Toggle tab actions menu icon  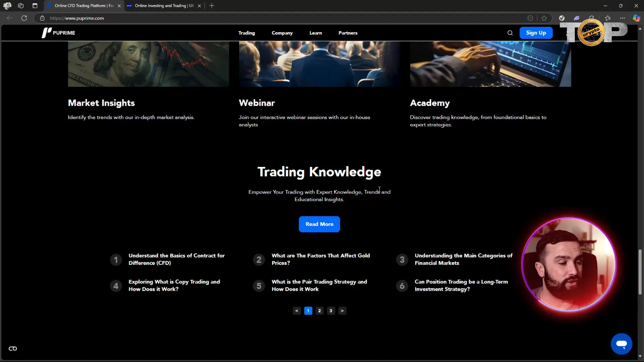tap(35, 6)
